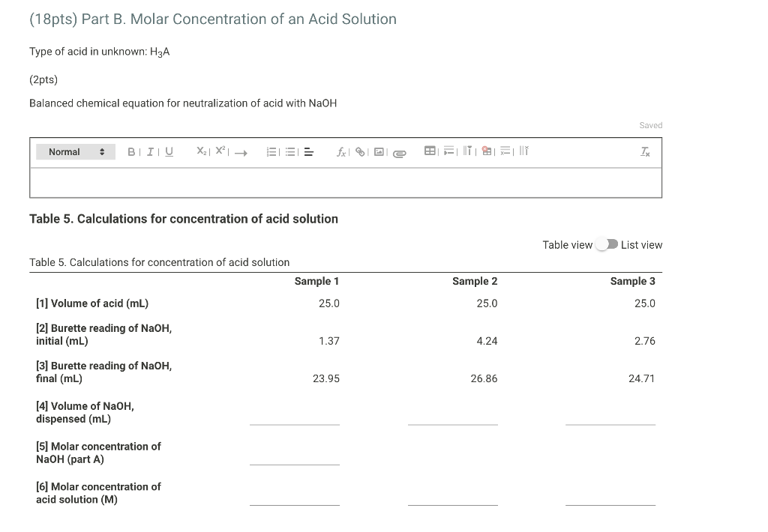The width and height of the screenshot is (768, 532).
Task: Select the superscript formatting icon
Action: point(219,151)
